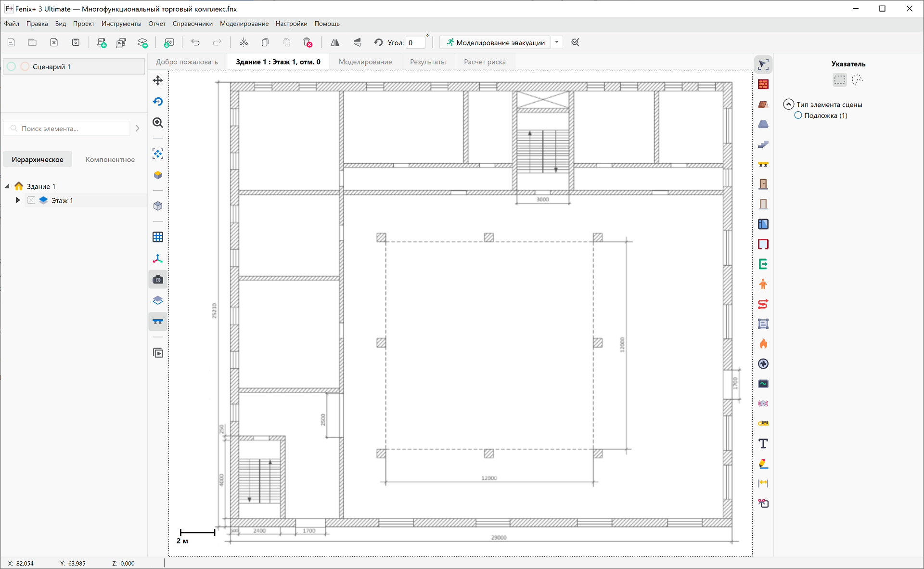Image resolution: width=924 pixels, height=569 pixels.
Task: Run Моделирование эвакуации button
Action: 495,42
